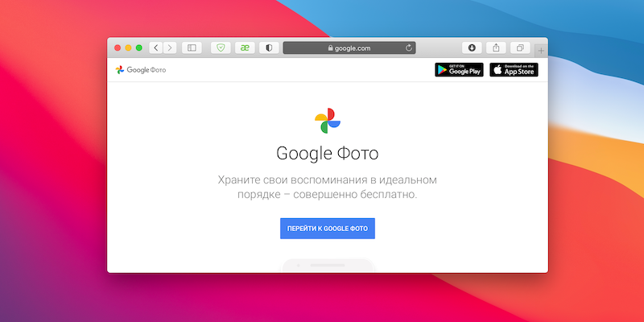This screenshot has width=644, height=322.
Task: Show the tab overview icon
Action: pyautogui.click(x=520, y=47)
